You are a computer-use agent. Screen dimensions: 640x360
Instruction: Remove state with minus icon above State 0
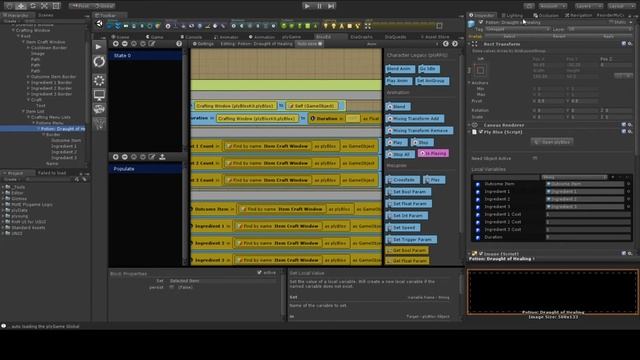coord(124,44)
